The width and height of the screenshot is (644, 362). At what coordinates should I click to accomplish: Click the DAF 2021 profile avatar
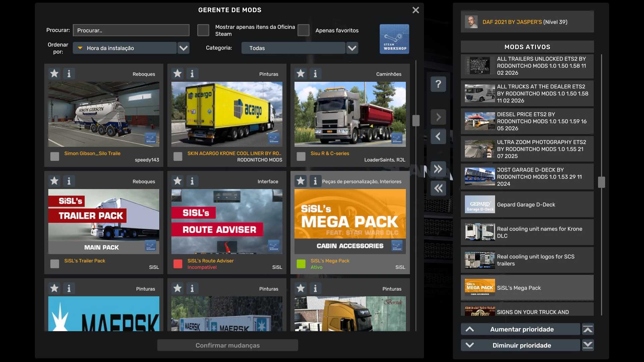(471, 22)
